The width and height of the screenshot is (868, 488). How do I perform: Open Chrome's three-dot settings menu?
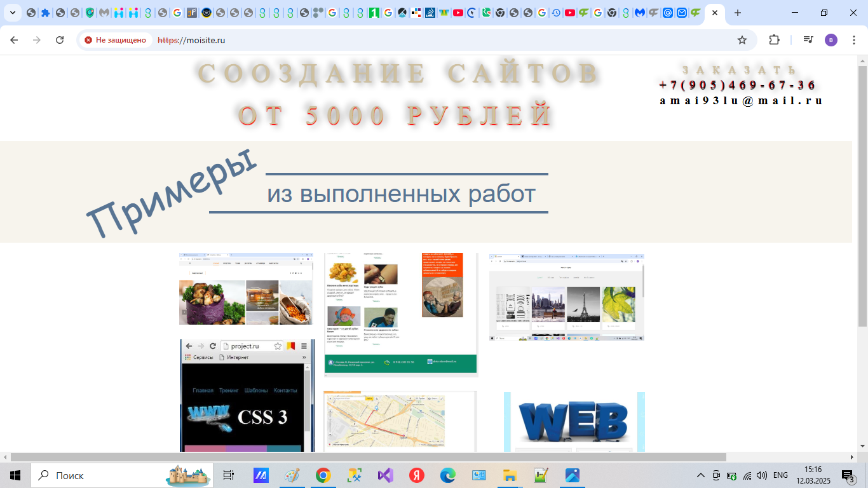pos(853,39)
